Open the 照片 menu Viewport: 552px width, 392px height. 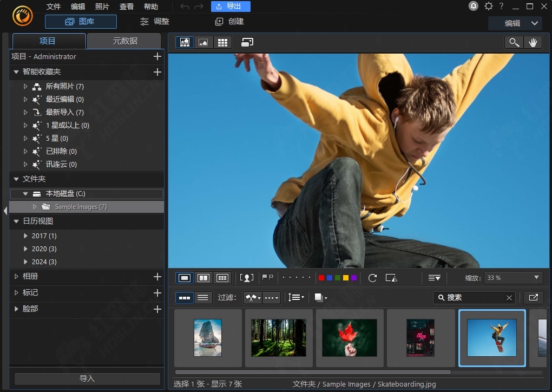click(102, 6)
